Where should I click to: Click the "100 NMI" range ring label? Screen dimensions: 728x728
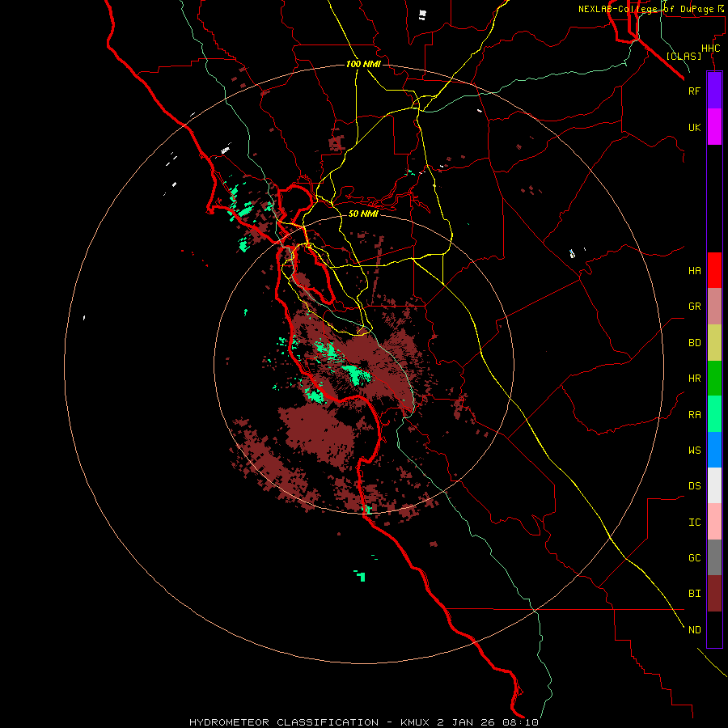[363, 64]
